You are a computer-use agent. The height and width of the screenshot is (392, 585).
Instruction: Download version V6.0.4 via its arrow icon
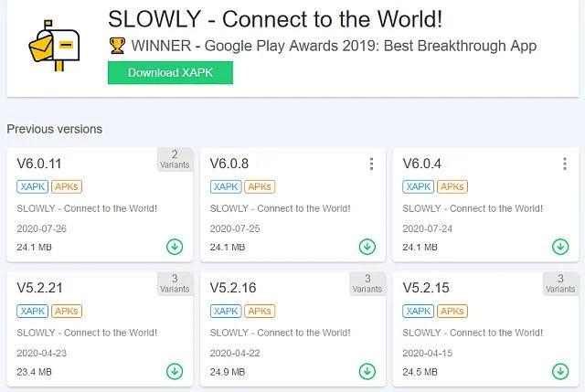(x=560, y=247)
